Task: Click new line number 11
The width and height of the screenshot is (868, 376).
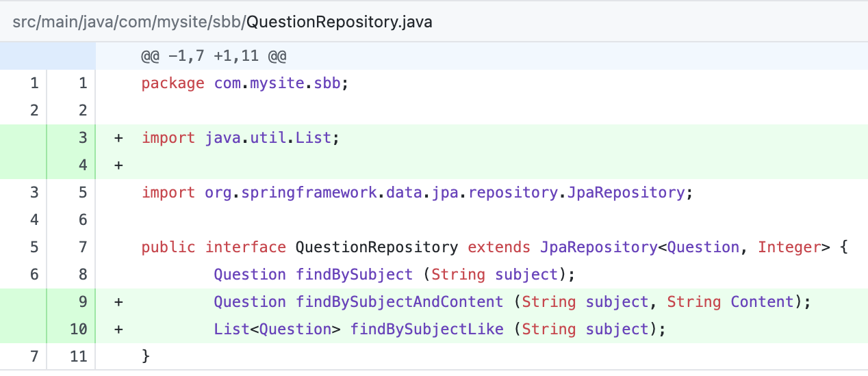Action: [78, 356]
